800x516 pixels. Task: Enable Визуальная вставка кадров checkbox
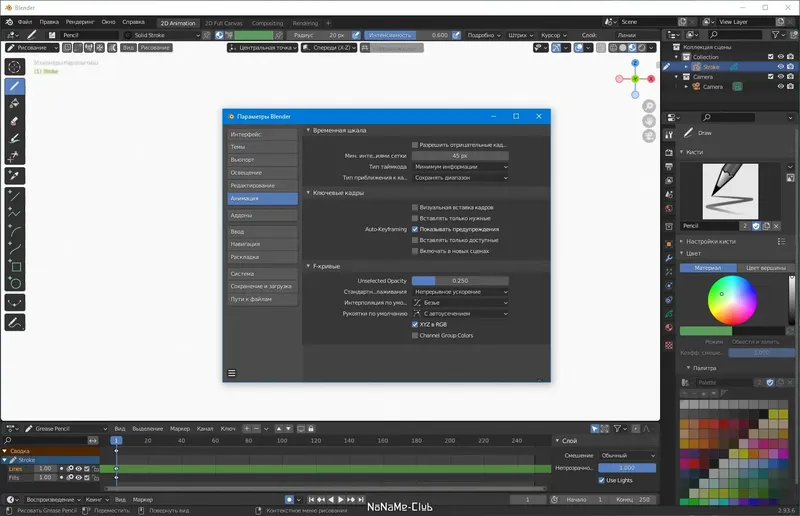(x=415, y=207)
